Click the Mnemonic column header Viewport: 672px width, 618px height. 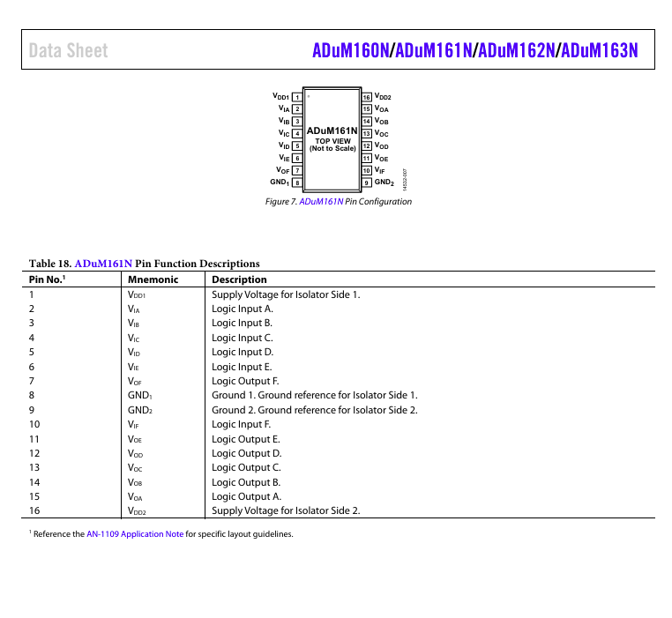tap(153, 279)
